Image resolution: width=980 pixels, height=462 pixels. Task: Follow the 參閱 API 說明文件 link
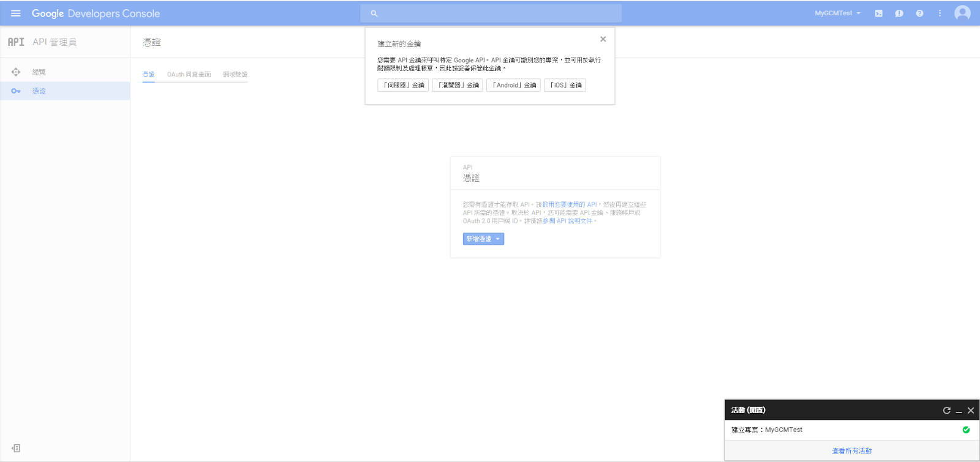coord(567,221)
